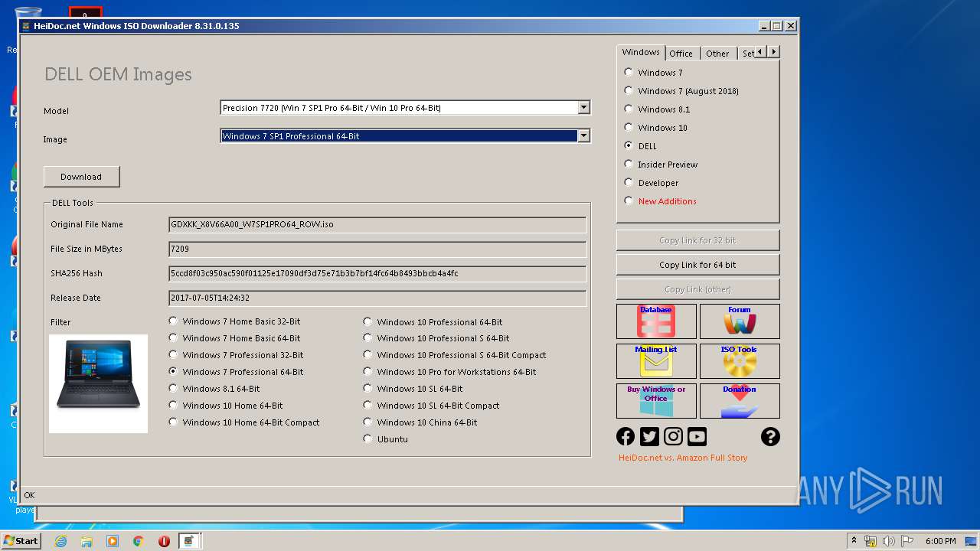Filter by Windows 7 Professional 32-Bit
The image size is (980, 551).
pyautogui.click(x=173, y=354)
